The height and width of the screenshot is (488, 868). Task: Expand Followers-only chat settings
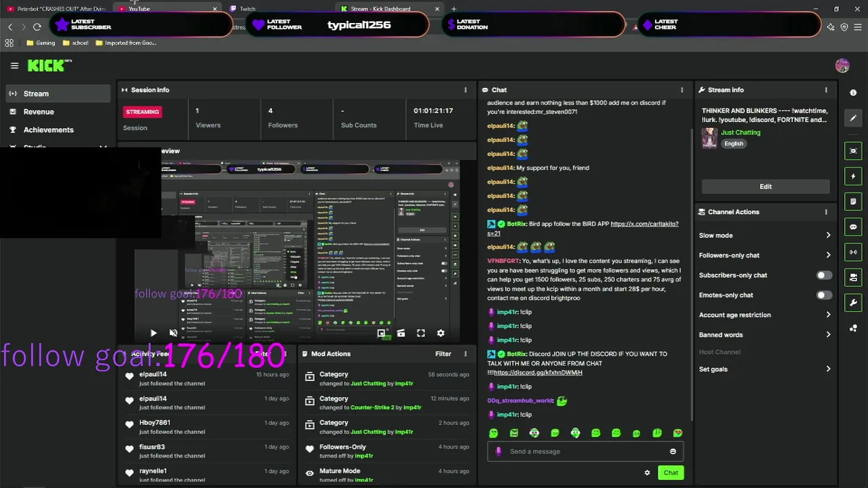pyautogui.click(x=765, y=255)
